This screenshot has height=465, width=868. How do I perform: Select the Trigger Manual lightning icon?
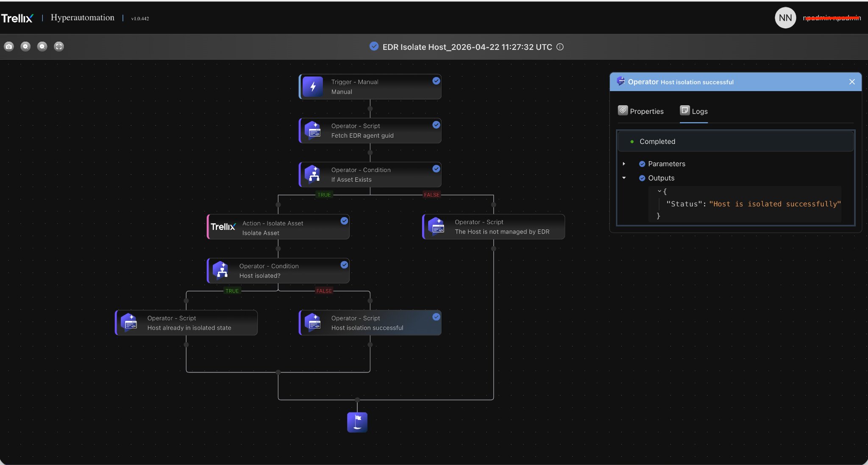tap(313, 86)
